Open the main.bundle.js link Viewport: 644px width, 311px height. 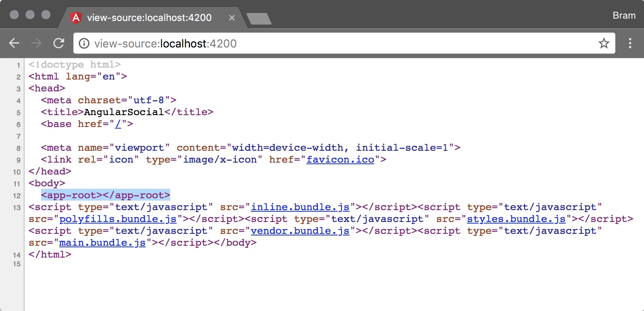103,243
